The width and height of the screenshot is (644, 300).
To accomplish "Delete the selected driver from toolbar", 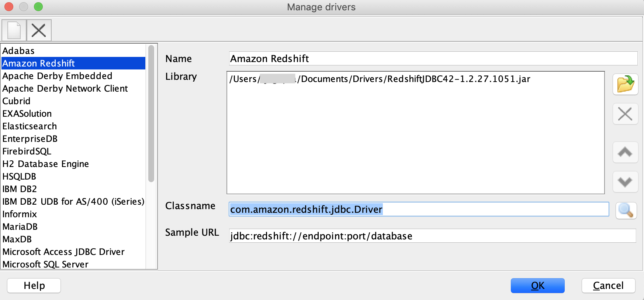I will (x=39, y=30).
